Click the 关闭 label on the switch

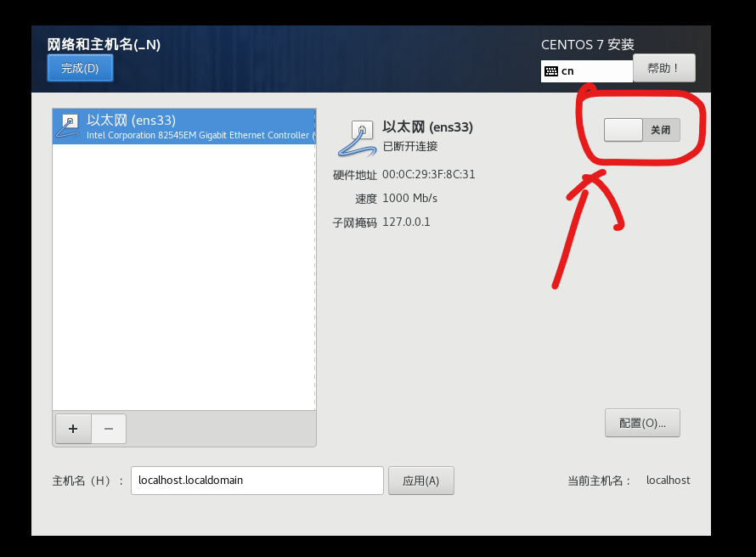click(661, 130)
